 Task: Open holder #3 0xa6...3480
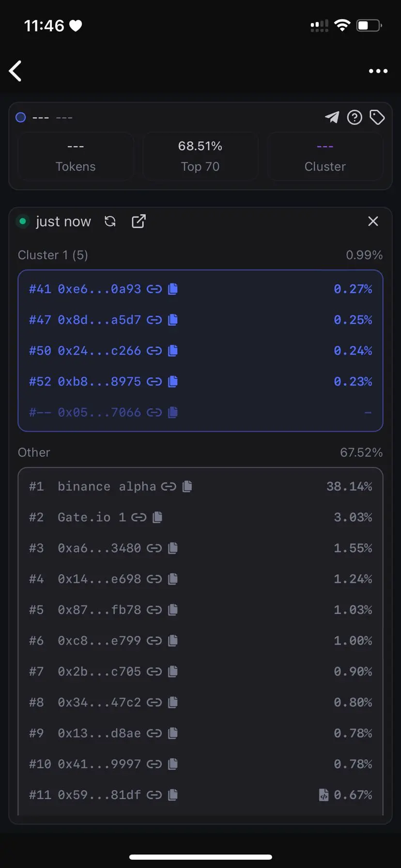coord(99,548)
